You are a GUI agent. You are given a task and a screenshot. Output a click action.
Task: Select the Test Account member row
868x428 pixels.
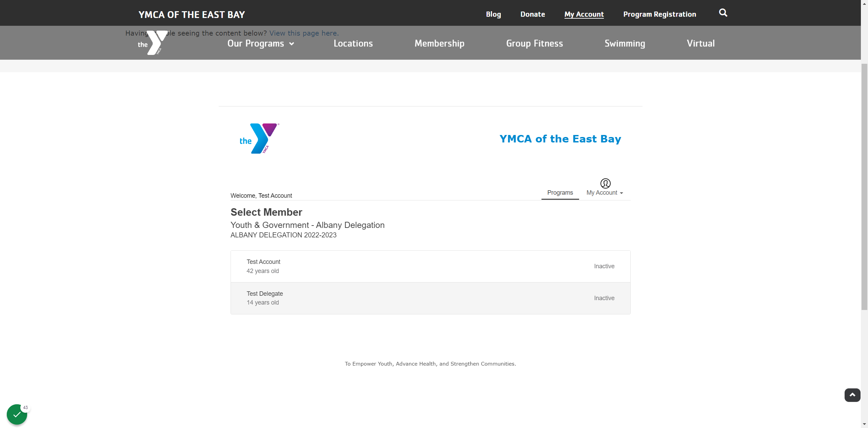(x=430, y=266)
